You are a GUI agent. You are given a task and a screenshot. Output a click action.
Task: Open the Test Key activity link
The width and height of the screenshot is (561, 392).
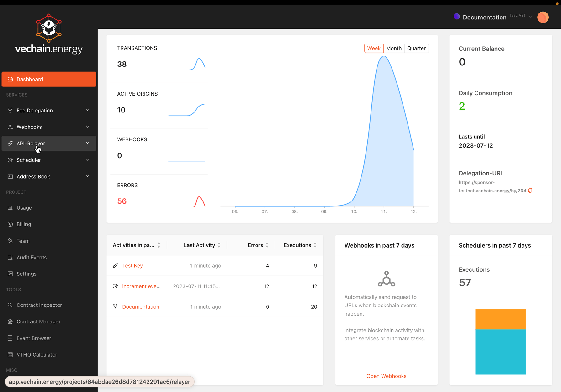point(132,265)
